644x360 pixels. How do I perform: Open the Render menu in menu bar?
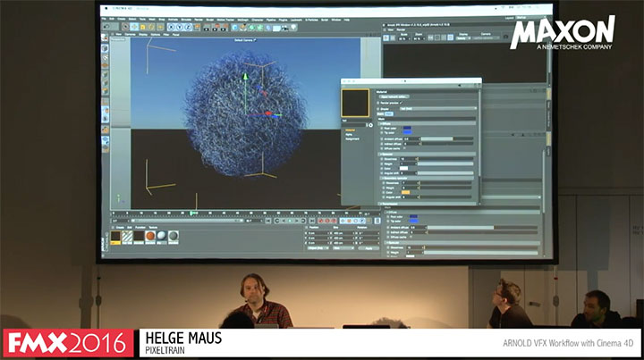pyautogui.click(x=199, y=20)
